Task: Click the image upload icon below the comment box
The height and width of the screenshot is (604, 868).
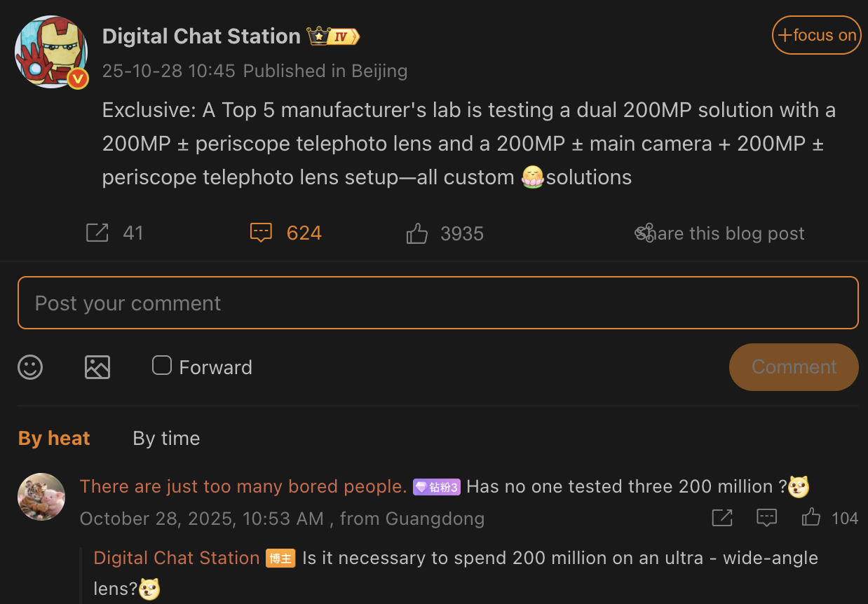Action: tap(97, 366)
